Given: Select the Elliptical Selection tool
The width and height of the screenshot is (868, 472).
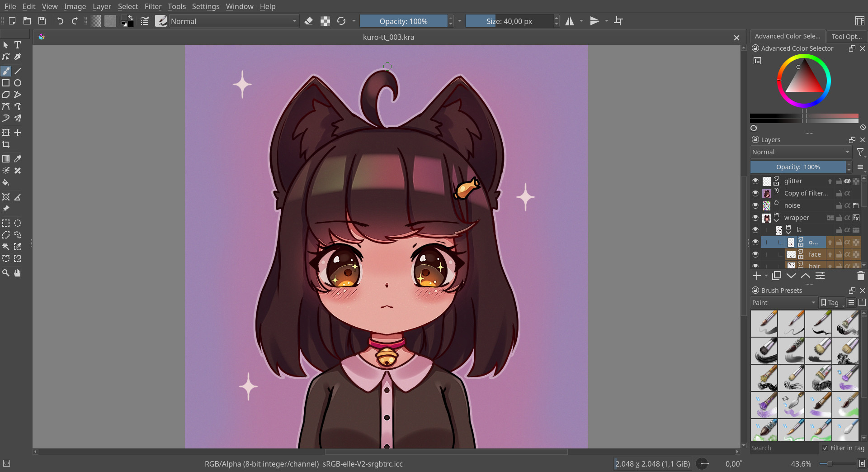Looking at the screenshot, I should [x=18, y=223].
